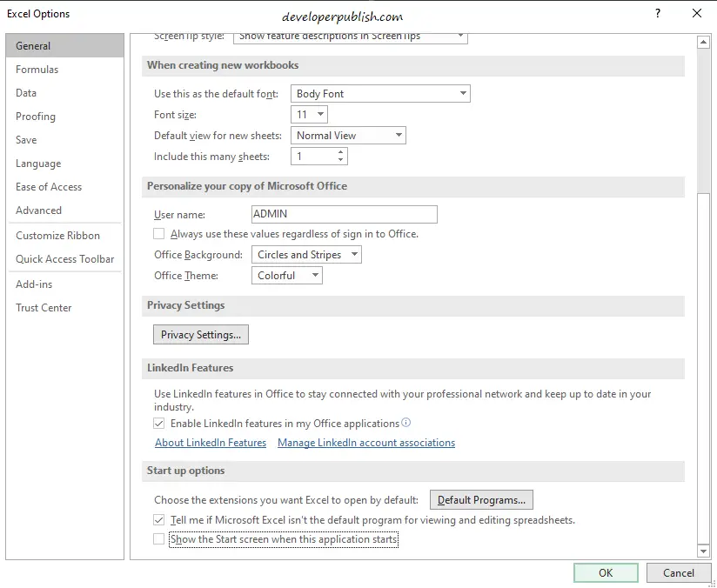Screen dimensions: 717x588
Task: Confirm with the OK button
Action: coord(606,573)
